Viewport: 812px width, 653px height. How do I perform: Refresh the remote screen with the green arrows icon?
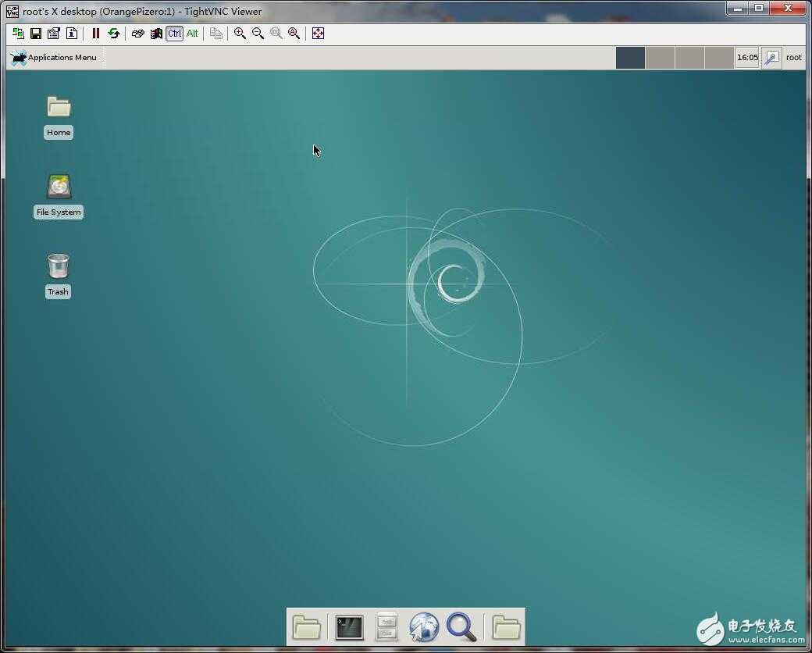pos(113,34)
